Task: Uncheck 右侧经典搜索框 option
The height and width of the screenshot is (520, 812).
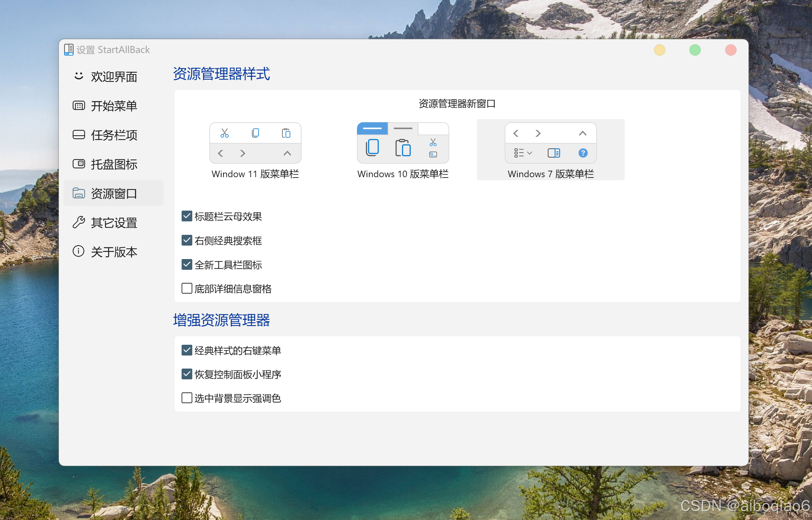Action: [x=187, y=240]
